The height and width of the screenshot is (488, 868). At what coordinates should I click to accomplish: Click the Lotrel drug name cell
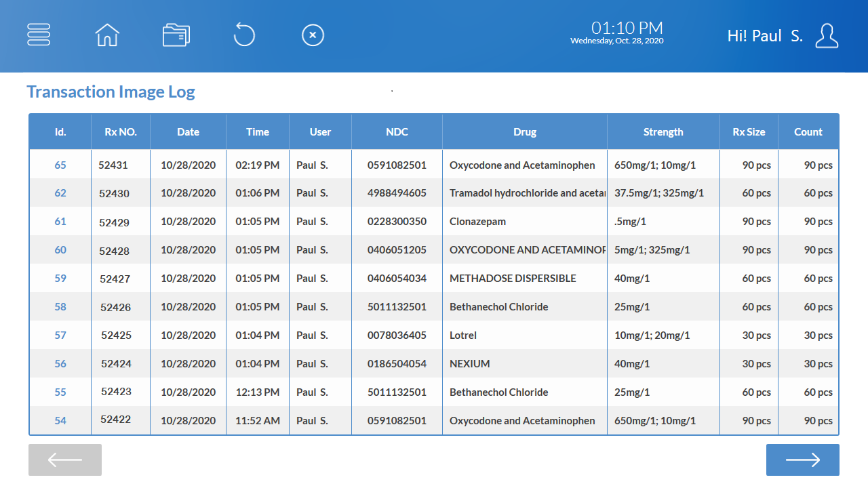point(463,335)
